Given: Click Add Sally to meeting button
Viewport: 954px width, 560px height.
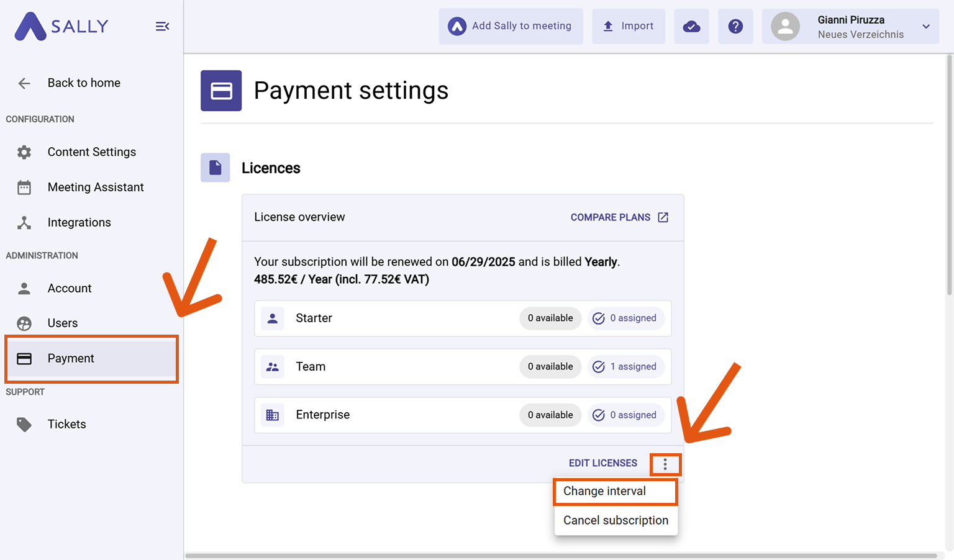Looking at the screenshot, I should point(511,26).
